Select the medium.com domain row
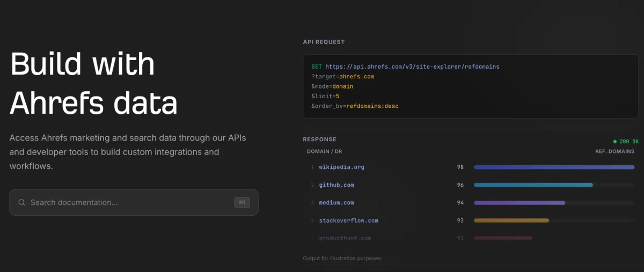Viewport: 644px width, 272px height. (471, 203)
